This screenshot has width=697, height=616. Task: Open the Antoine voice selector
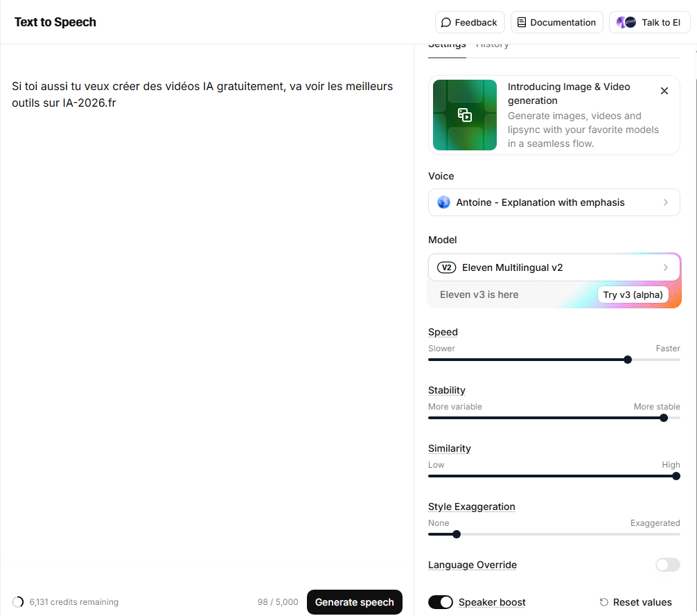pos(554,202)
